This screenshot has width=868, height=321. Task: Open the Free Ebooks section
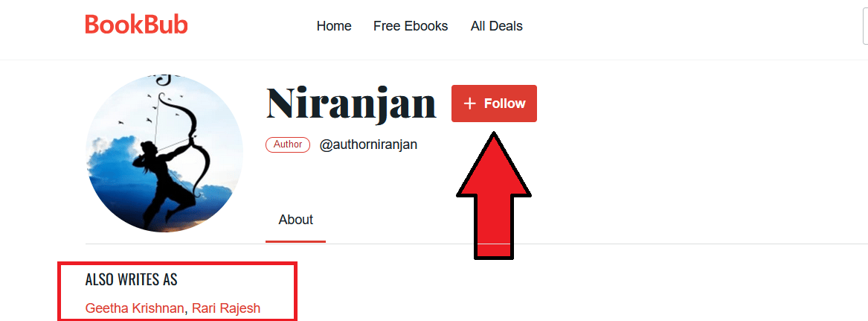coord(410,26)
